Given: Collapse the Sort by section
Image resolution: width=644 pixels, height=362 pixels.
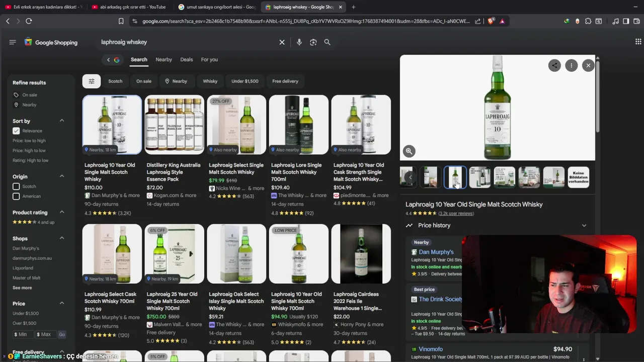Looking at the screenshot, I should click(62, 121).
